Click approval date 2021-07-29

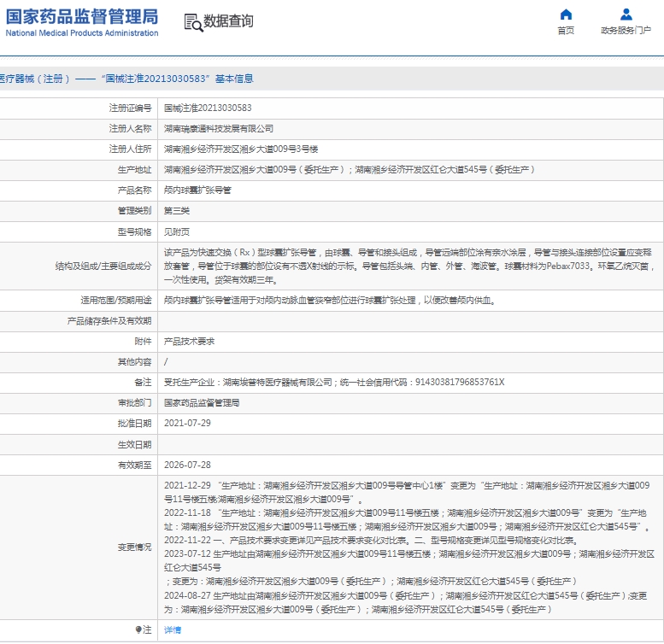pyautogui.click(x=187, y=423)
